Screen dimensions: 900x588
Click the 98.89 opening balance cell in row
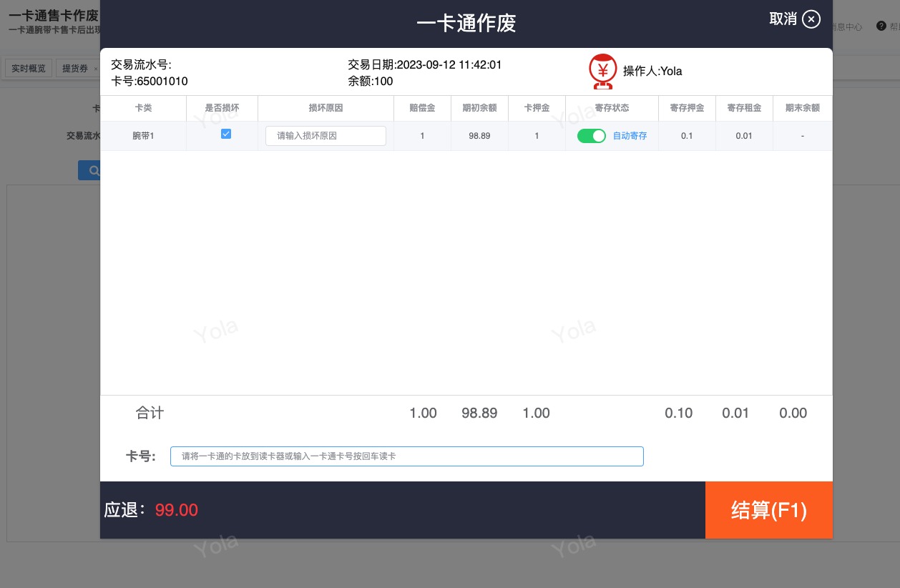tap(479, 136)
